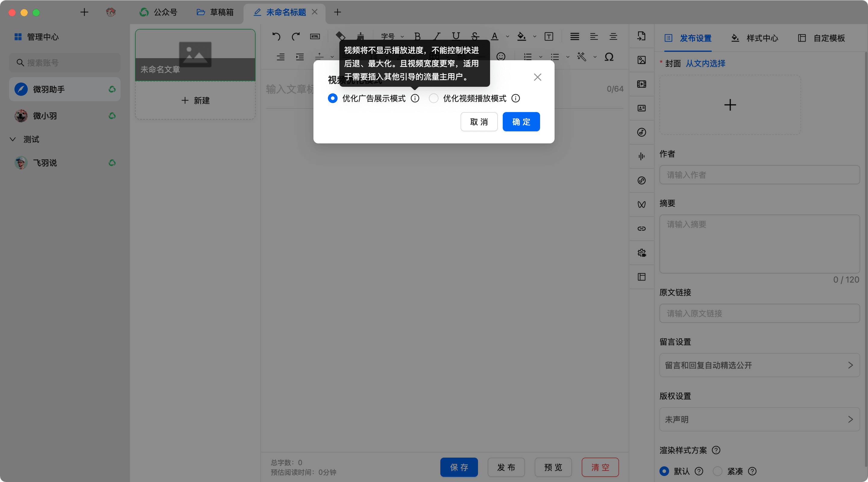Image resolution: width=868 pixels, height=482 pixels.
Task: Open the fill color bucket swatch
Action: [521, 36]
